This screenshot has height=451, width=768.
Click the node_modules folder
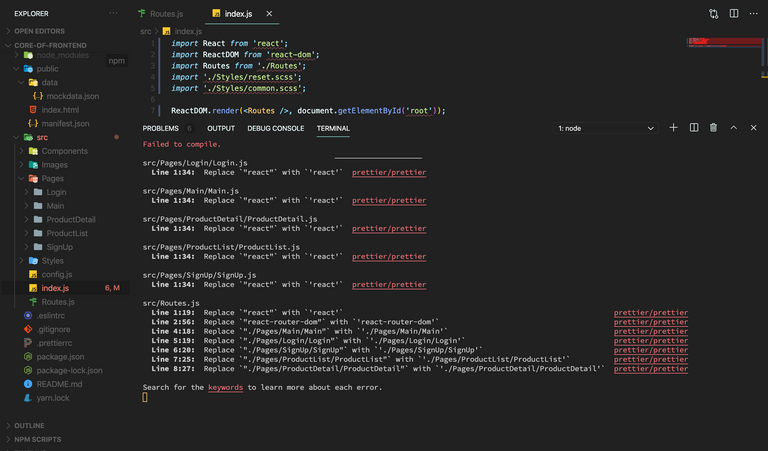(x=62, y=55)
